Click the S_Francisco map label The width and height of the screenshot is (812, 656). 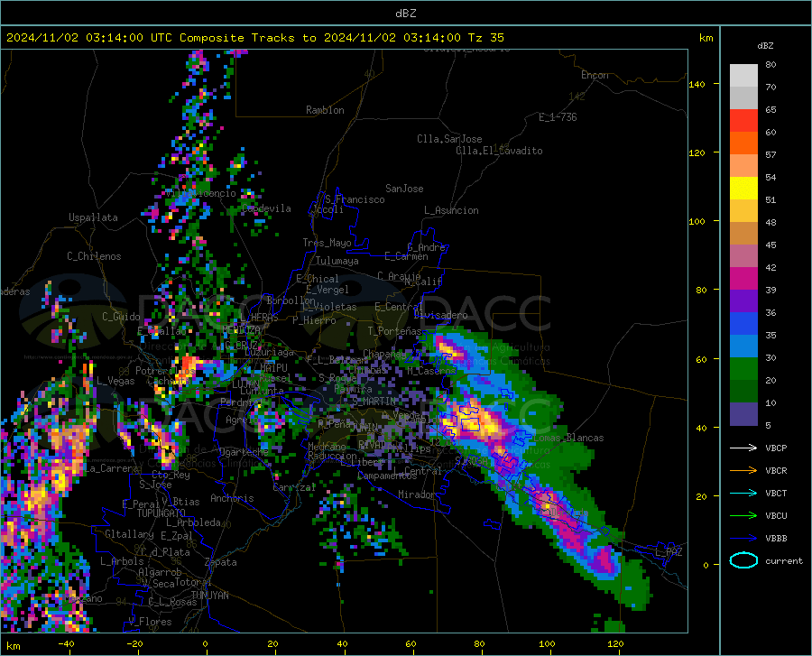355,199
